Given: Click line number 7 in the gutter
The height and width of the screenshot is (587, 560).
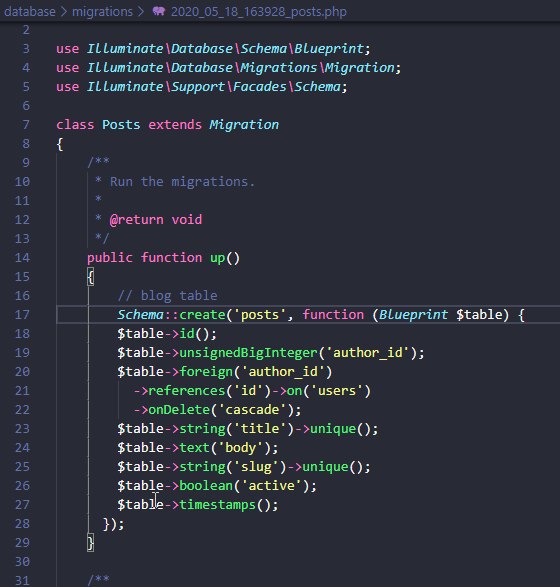Looking at the screenshot, I should coord(26,124).
